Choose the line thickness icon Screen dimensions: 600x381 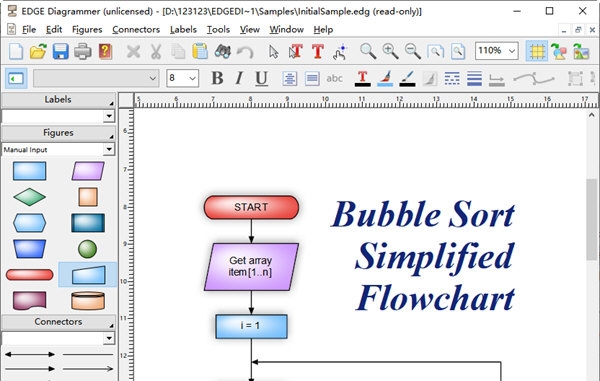pyautogui.click(x=474, y=78)
